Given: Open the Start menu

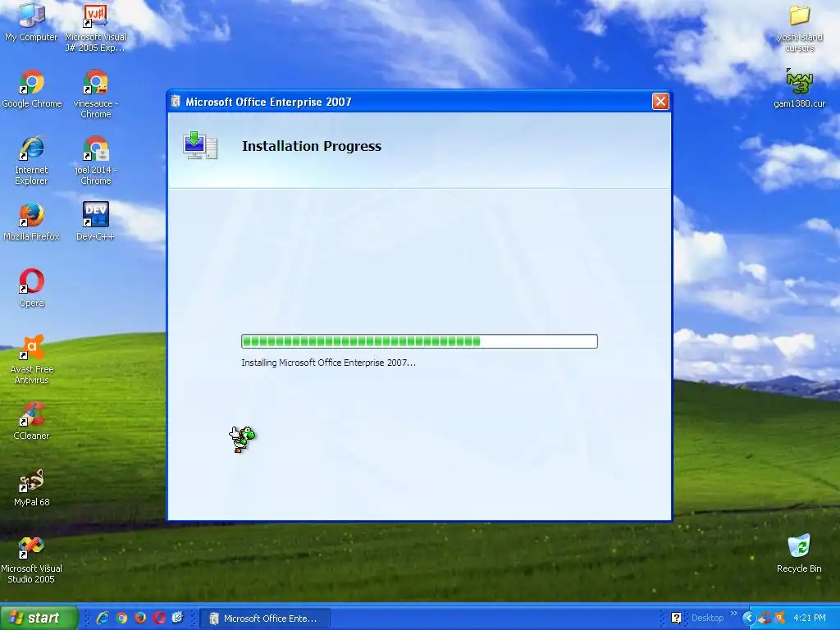Looking at the screenshot, I should pos(39,618).
